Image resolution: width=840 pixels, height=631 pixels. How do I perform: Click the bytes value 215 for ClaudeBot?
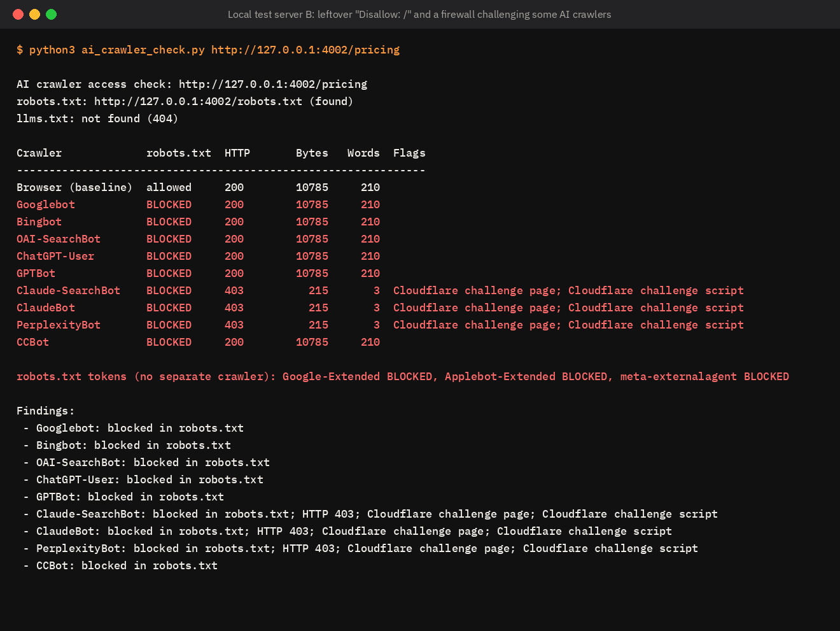tap(319, 308)
